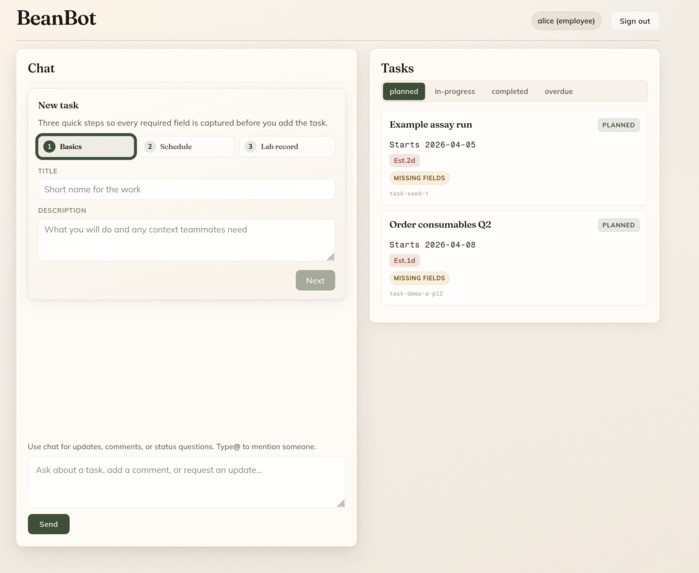Open the Basics step in New task
Viewport: 699px width, 573px height.
tap(86, 146)
